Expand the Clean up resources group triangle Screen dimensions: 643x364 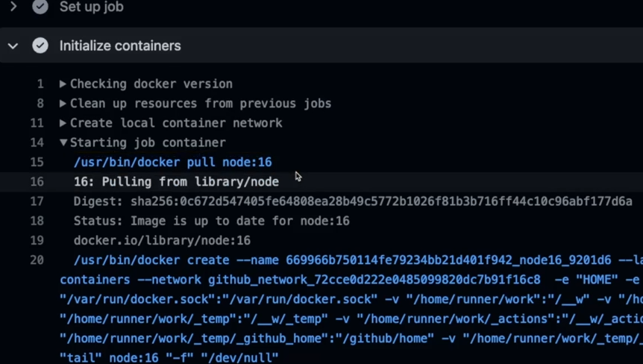pyautogui.click(x=63, y=104)
